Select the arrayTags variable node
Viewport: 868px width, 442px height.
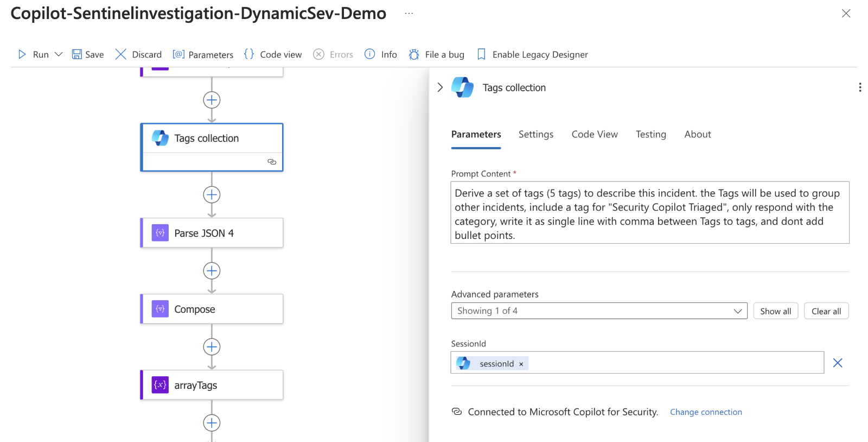coord(212,385)
